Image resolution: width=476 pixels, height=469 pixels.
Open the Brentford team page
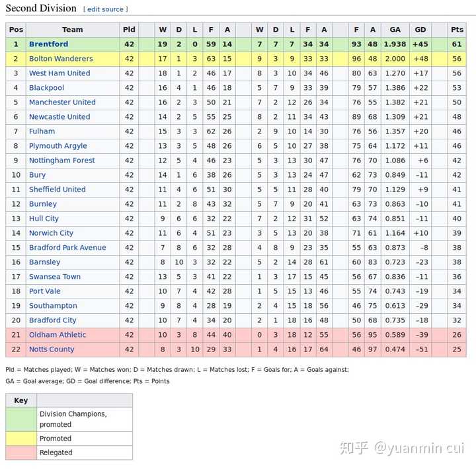[x=48, y=44]
